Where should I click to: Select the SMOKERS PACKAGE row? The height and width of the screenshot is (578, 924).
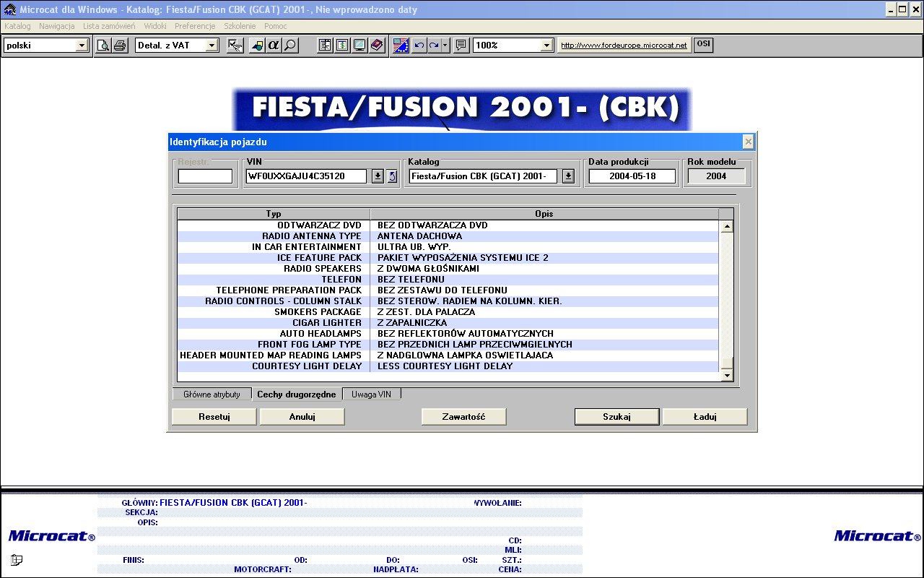[448, 312]
